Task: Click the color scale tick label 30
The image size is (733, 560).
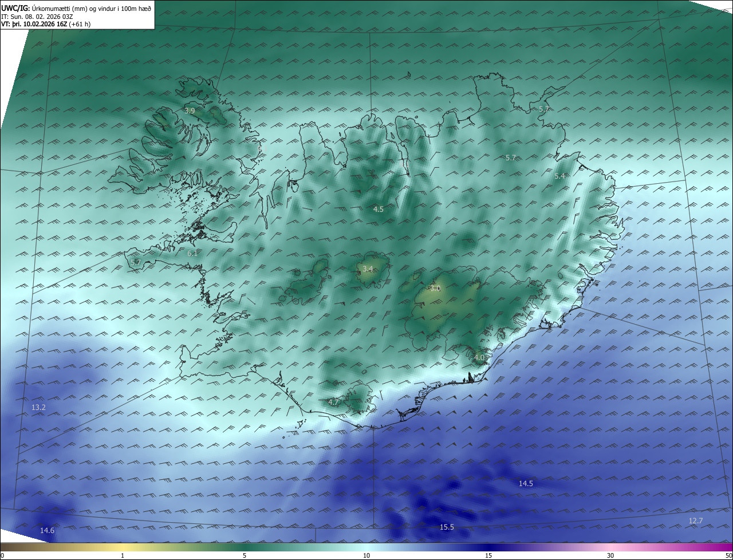Action: tap(610, 555)
